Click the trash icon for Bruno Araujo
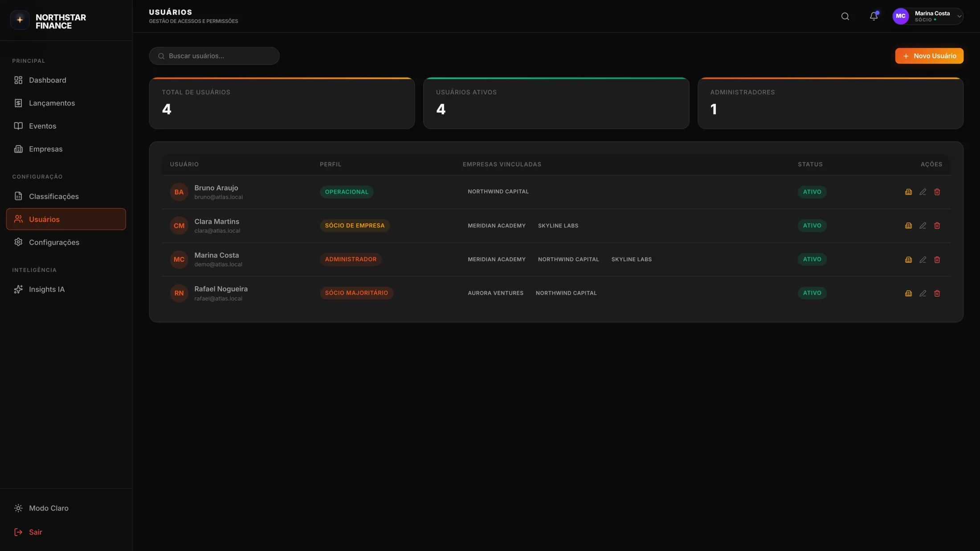Screen dimensions: 980x551 point(937,192)
